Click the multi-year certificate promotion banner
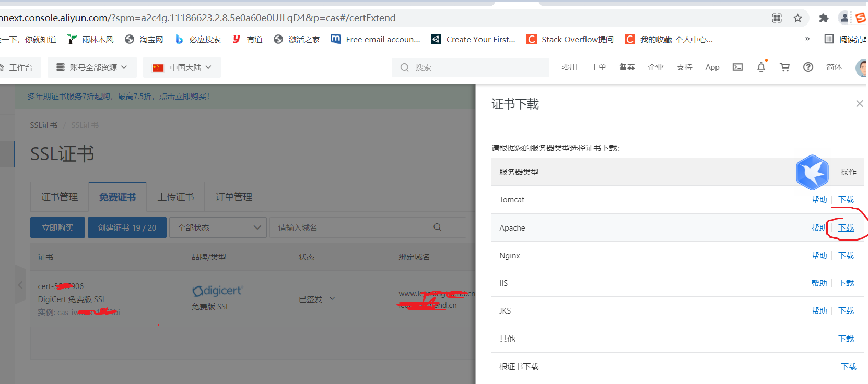The width and height of the screenshot is (868, 384). pos(119,97)
